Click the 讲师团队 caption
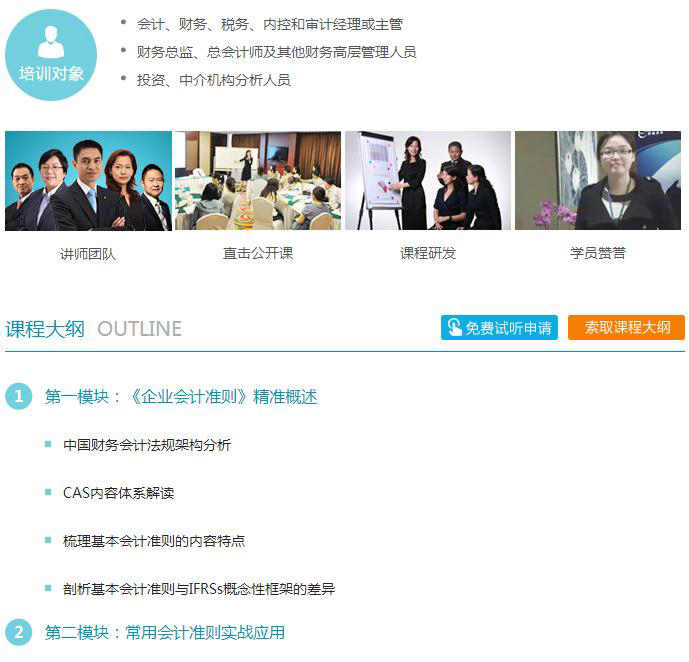Viewport: 689px width, 662px height. (x=88, y=254)
